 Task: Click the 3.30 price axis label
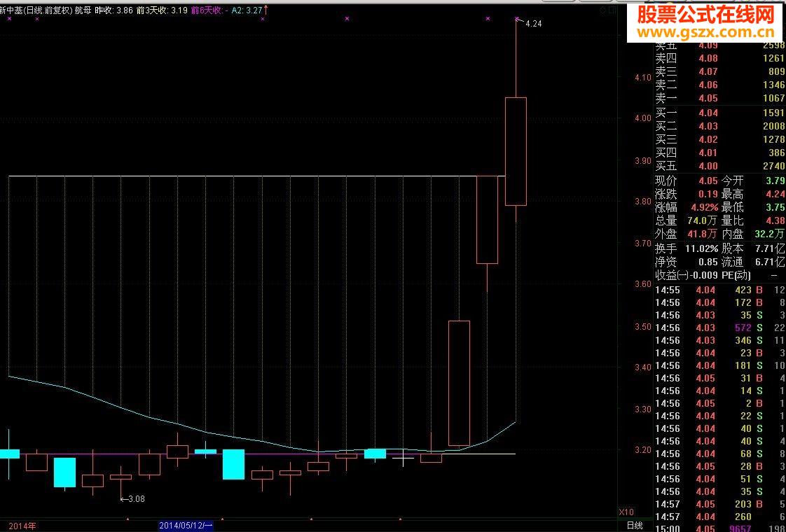[x=643, y=409]
